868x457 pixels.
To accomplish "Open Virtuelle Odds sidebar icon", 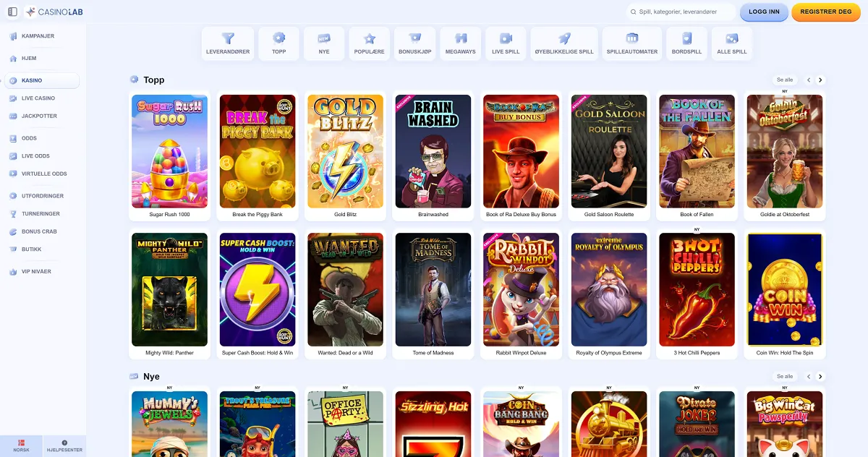I will pyautogui.click(x=13, y=174).
